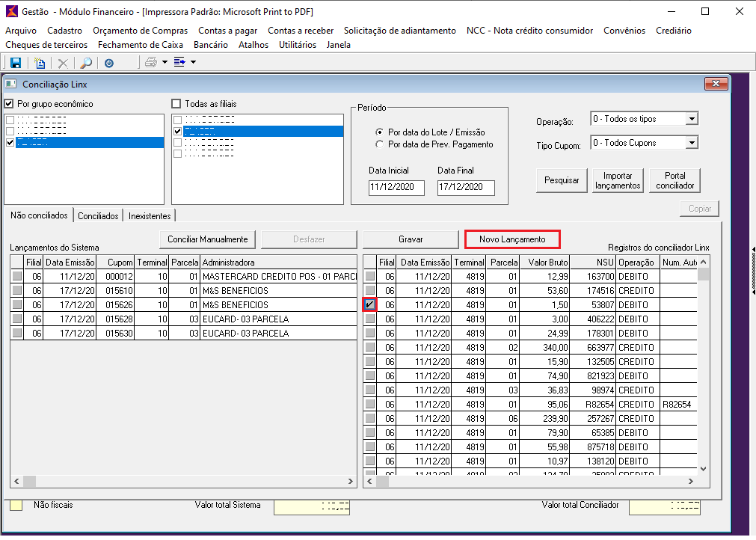Click the Conciliação Linx window icon

click(11, 84)
